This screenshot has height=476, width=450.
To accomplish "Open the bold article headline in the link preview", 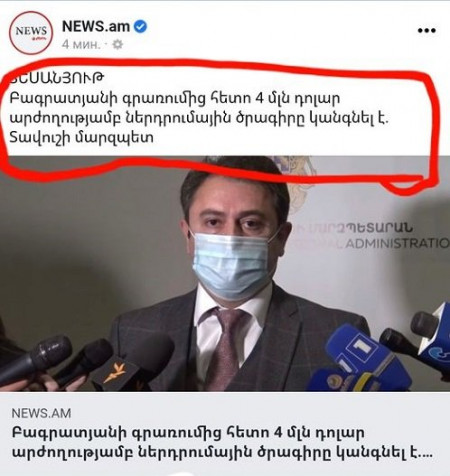I will tap(223, 442).
